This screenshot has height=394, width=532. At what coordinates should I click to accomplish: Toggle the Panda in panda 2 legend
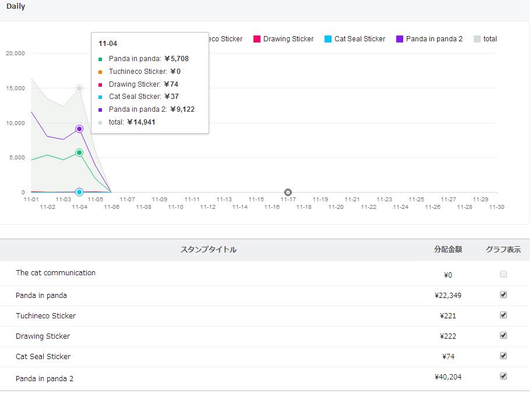[429, 39]
